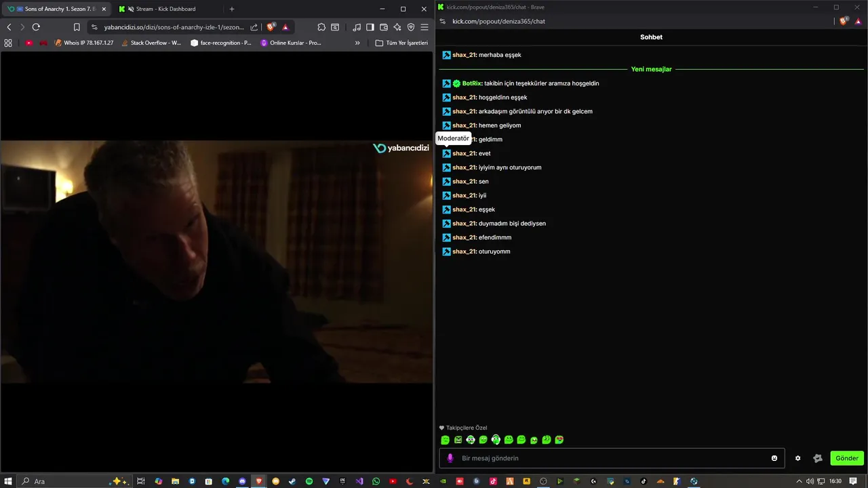The image size is (868, 488).
Task: Open the Brave Wallet icon
Action: pos(384,27)
